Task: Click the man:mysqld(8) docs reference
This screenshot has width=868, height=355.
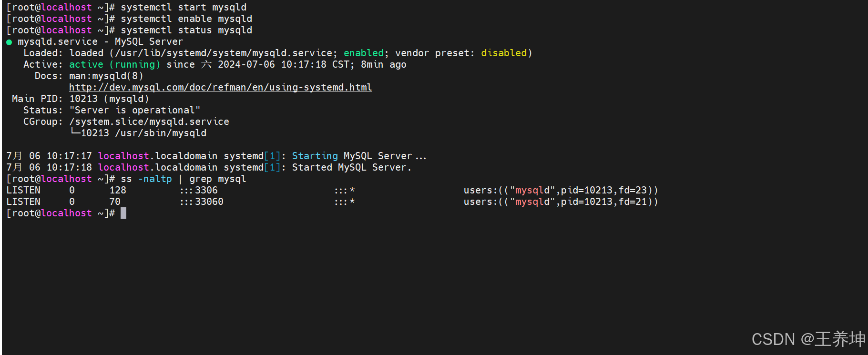Action: click(x=106, y=76)
